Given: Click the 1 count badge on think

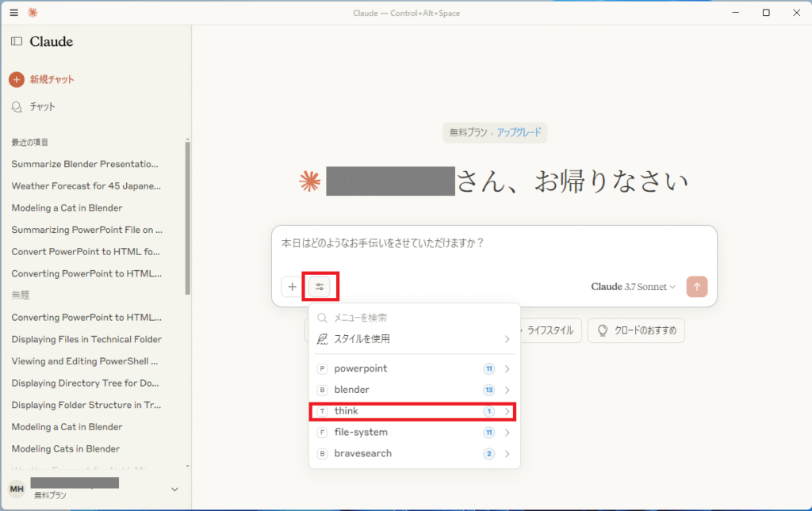Looking at the screenshot, I should point(488,411).
